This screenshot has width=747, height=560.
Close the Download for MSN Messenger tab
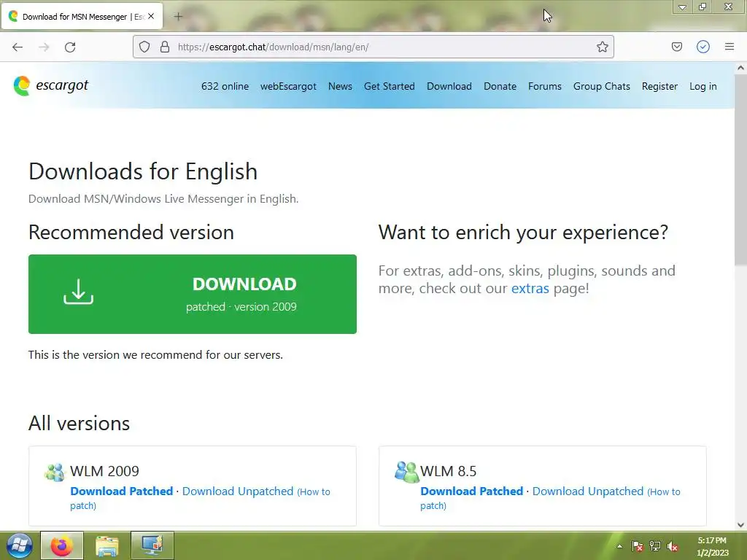151,16
